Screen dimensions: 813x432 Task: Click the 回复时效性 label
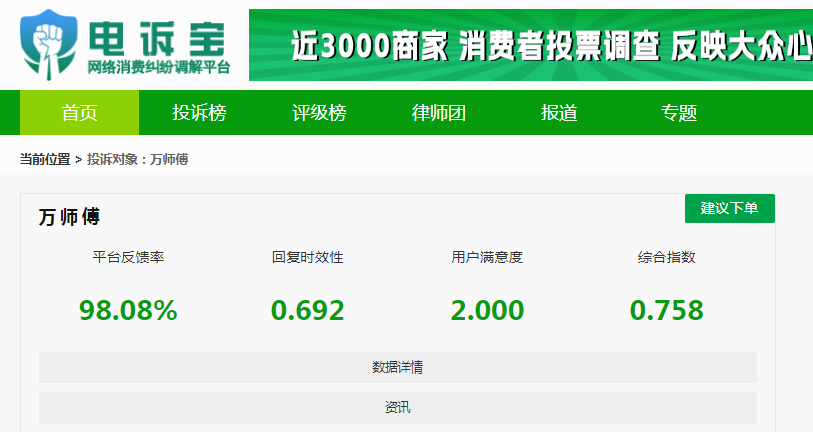(307, 257)
